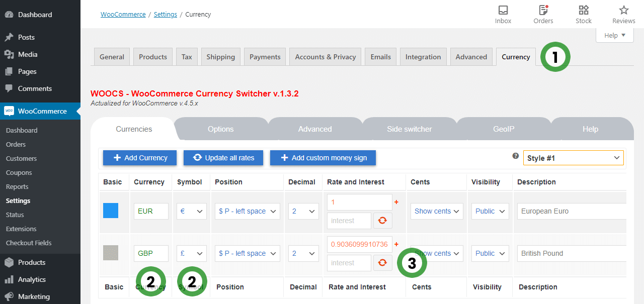Open the EUR symbol dropdown

[x=192, y=211]
